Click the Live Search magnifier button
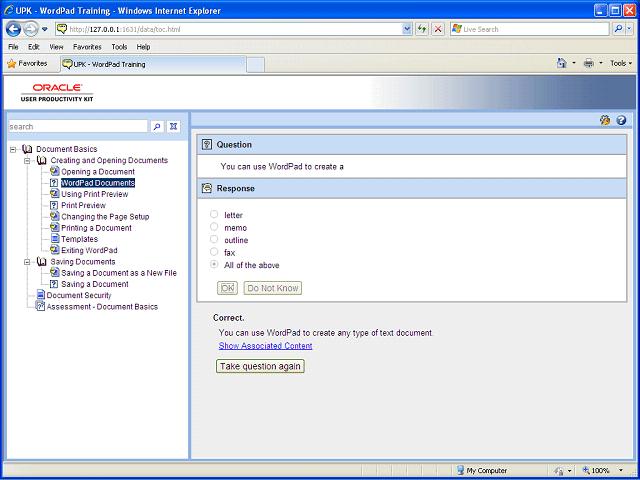 (619, 29)
